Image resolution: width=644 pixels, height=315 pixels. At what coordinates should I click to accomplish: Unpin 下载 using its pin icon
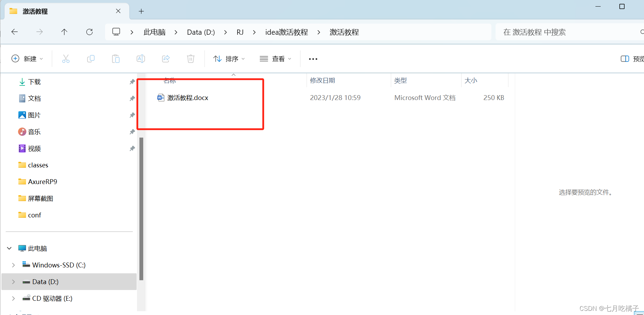[x=132, y=82]
